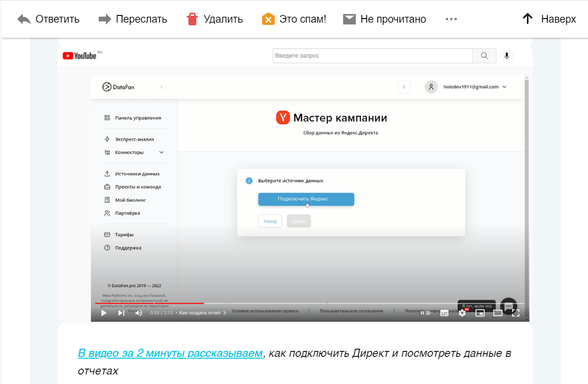Expand the Коннекторы submenu chevron

coord(162,153)
